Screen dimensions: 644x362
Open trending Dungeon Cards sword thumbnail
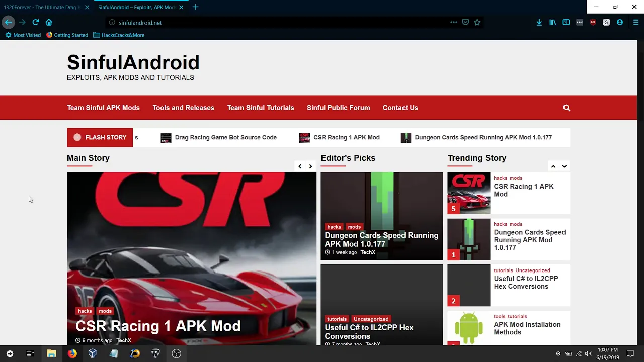coord(468,239)
